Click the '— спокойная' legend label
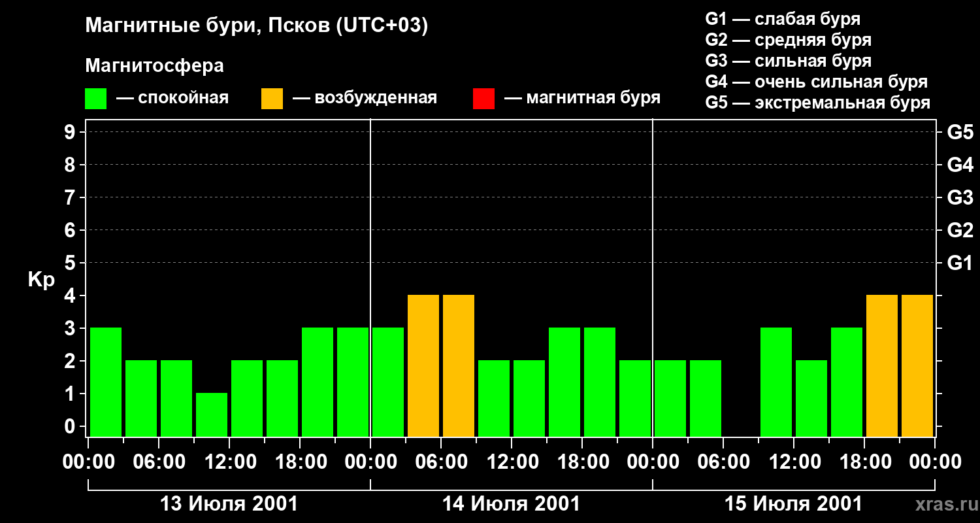 tap(172, 98)
